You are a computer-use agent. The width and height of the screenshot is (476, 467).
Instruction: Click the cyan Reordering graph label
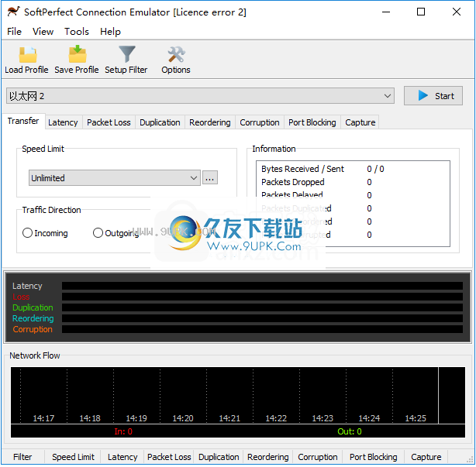tap(33, 318)
